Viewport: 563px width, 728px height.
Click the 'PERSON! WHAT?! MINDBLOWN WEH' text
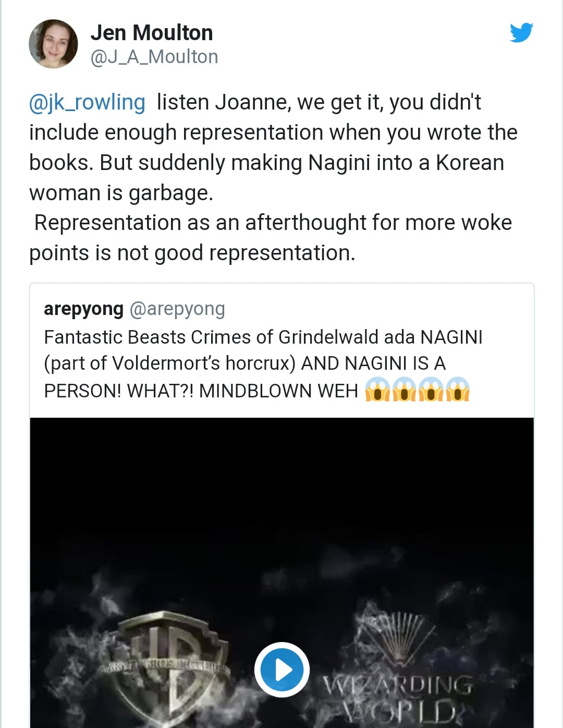point(201,391)
